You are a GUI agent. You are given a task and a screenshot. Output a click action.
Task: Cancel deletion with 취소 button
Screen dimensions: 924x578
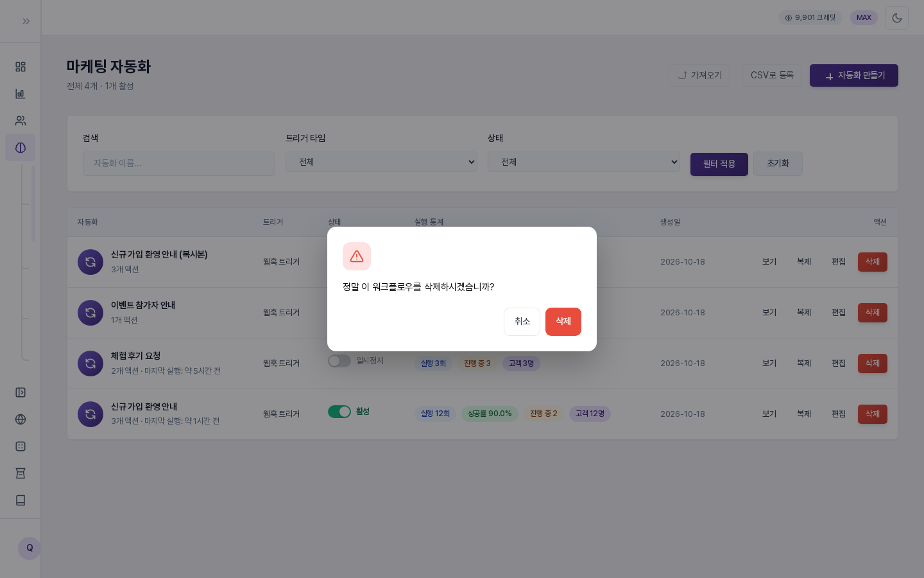tap(522, 322)
